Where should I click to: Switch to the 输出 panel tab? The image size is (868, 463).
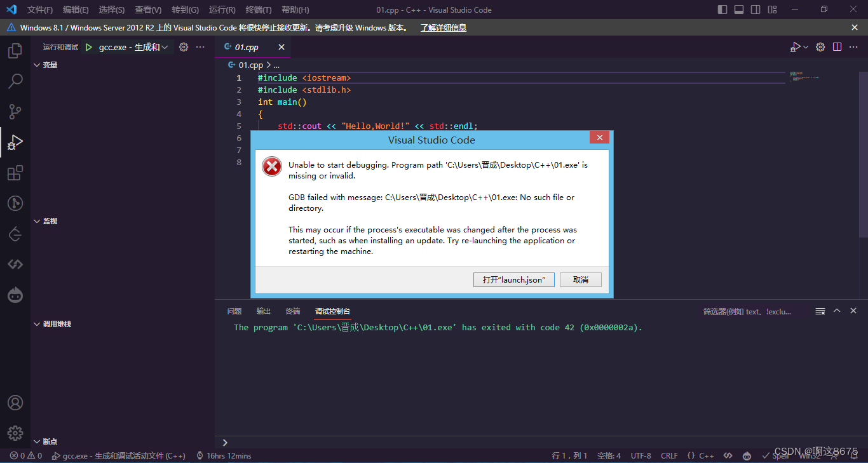pos(264,311)
